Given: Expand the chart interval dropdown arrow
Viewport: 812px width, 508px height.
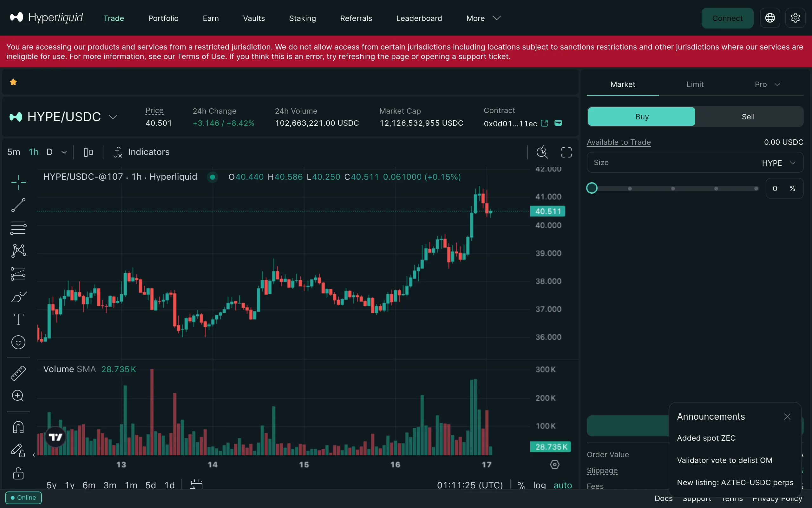Looking at the screenshot, I should 64,152.
